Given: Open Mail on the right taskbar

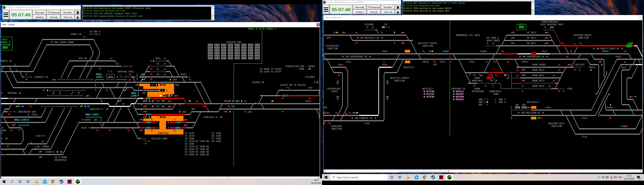Looking at the screenshot, I should 416,177.
